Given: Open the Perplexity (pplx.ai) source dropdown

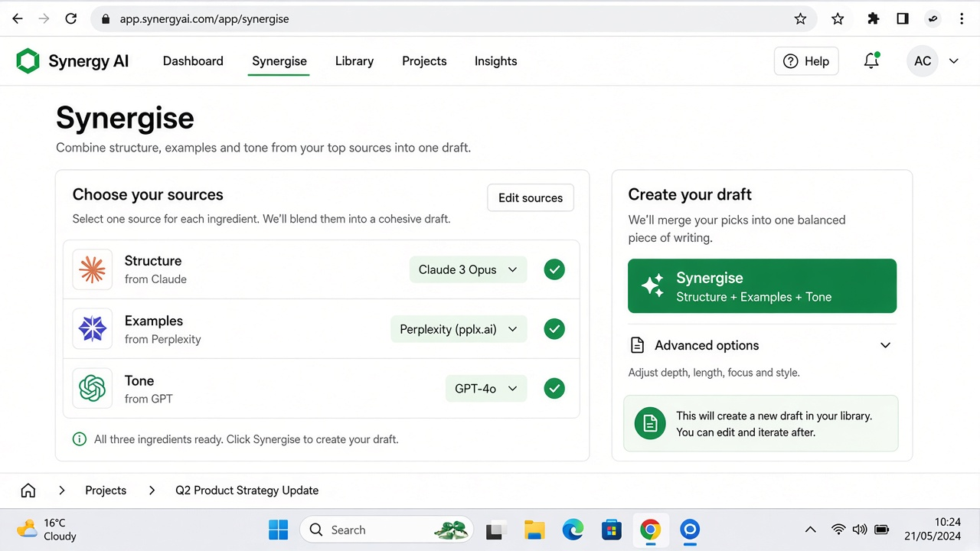Looking at the screenshot, I should (x=459, y=329).
